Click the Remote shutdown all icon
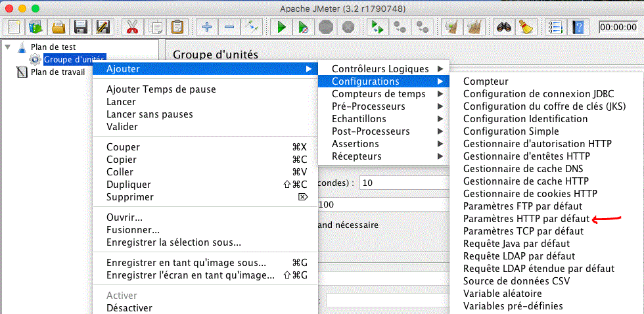 tap(421, 28)
